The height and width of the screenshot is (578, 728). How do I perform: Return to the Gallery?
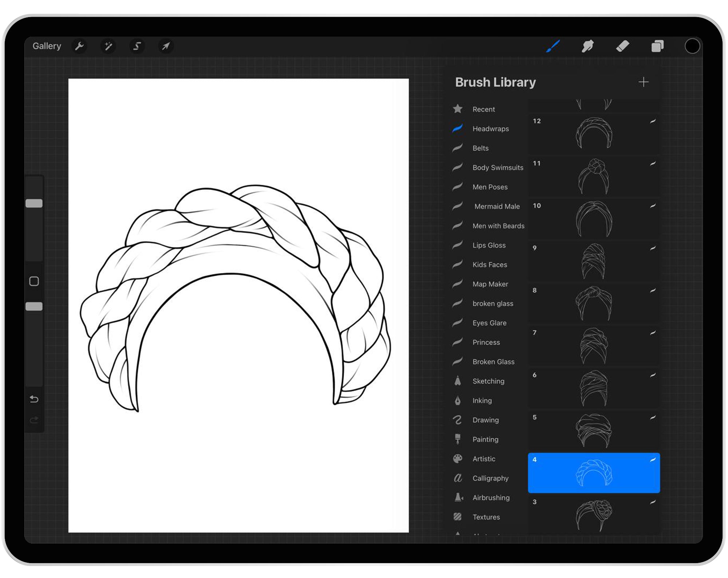click(47, 46)
